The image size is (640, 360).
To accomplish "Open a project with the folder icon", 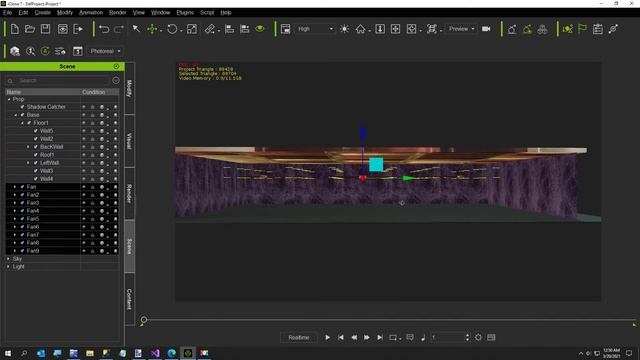I will [30, 29].
